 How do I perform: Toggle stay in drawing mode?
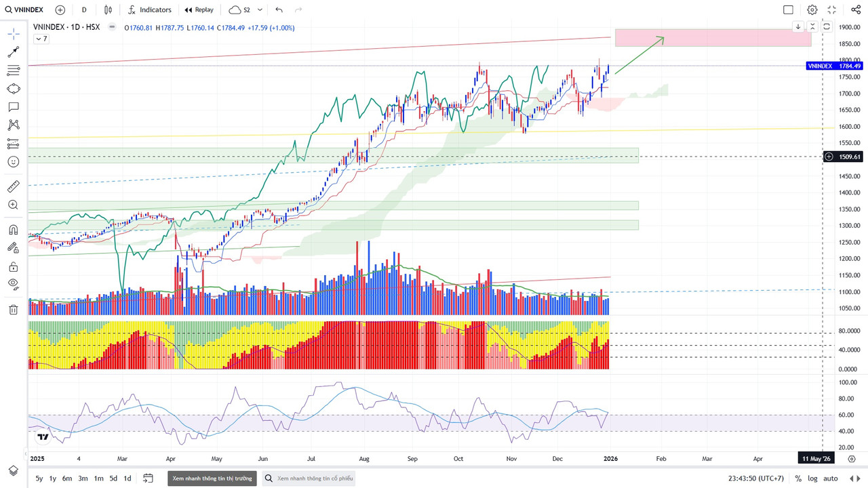point(14,248)
